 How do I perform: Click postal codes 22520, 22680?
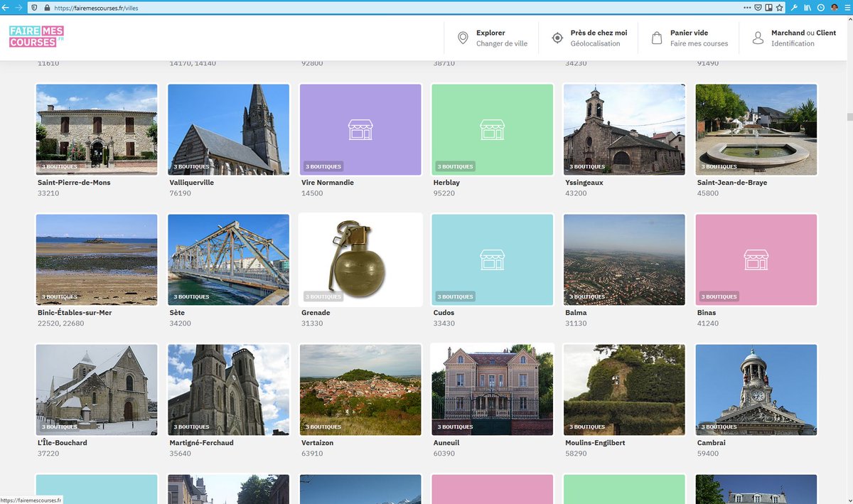pyautogui.click(x=60, y=323)
